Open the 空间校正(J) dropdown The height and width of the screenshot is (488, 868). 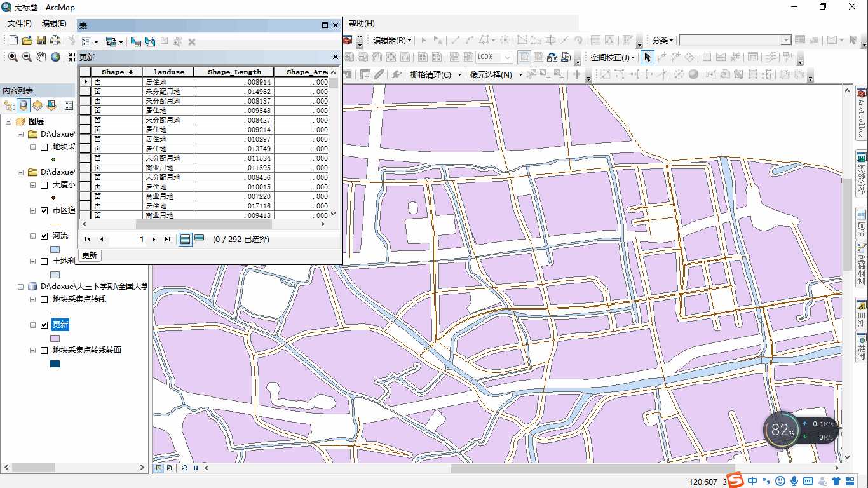click(x=613, y=57)
